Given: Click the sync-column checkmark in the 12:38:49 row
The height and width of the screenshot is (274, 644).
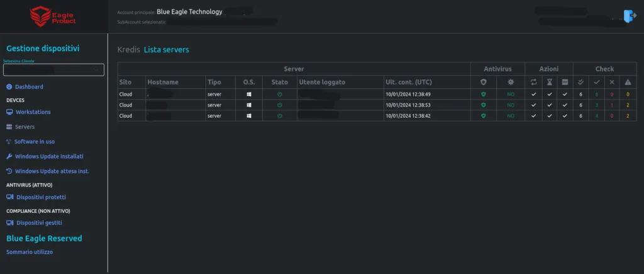Looking at the screenshot, I should [533, 94].
